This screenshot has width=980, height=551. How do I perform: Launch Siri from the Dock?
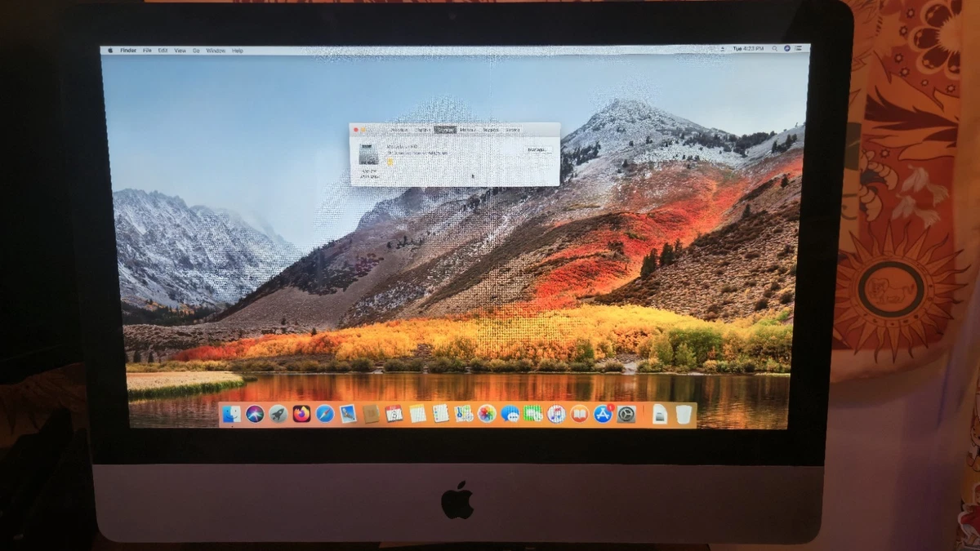pos(255,414)
